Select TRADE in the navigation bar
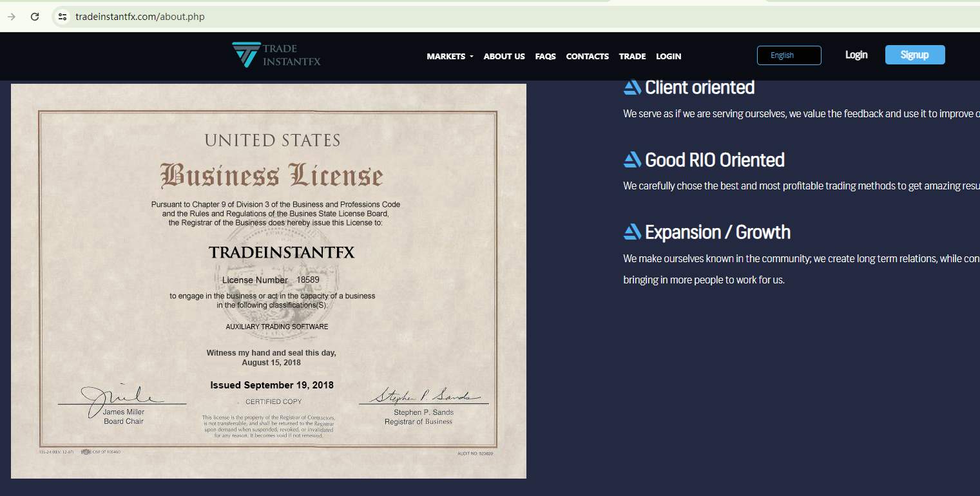Screen dimensions: 980x496 coord(632,57)
